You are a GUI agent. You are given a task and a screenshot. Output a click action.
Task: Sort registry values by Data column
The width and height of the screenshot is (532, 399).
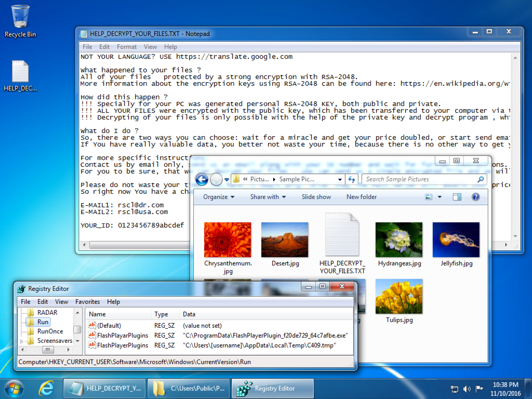(267, 314)
